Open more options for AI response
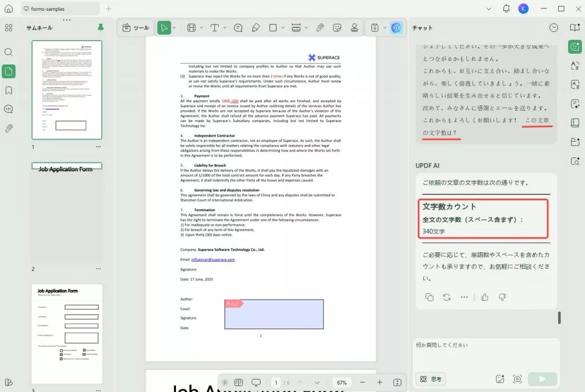The height and width of the screenshot is (392, 585). tap(464, 297)
